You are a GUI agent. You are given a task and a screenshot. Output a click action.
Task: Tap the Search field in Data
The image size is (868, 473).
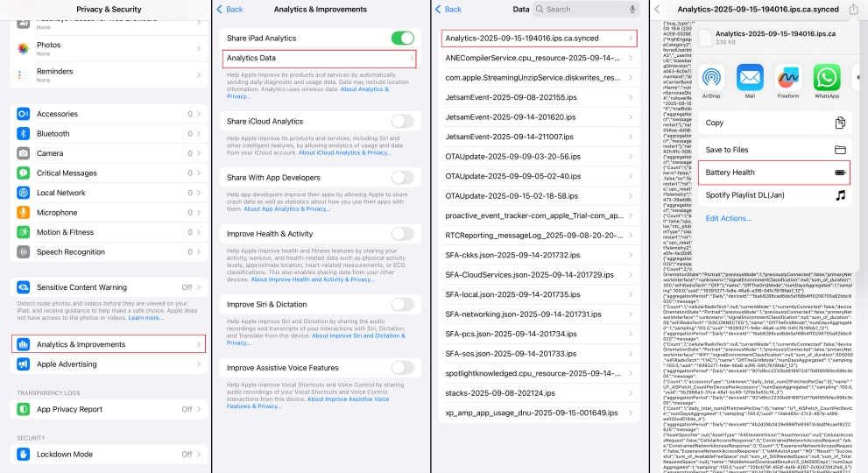point(586,10)
